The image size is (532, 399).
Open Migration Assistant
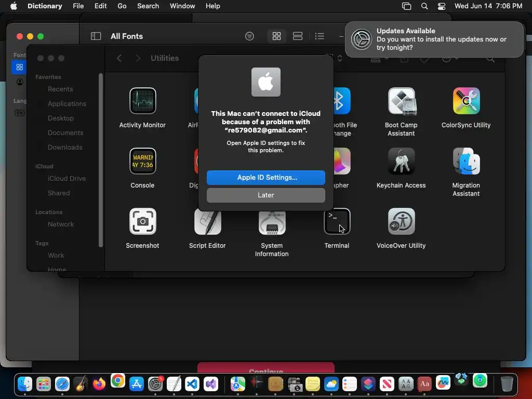[466, 161]
